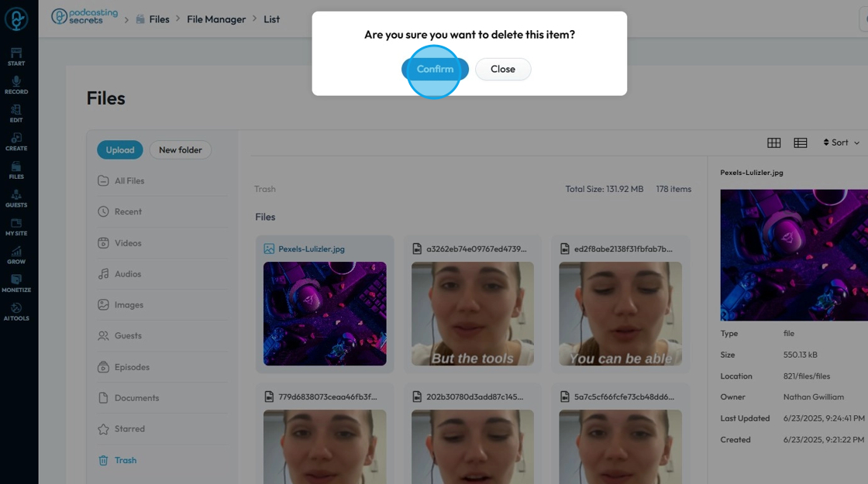This screenshot has height=484, width=868.
Task: Click the video file icon beside ed2f8abe...
Action: [x=565, y=249]
